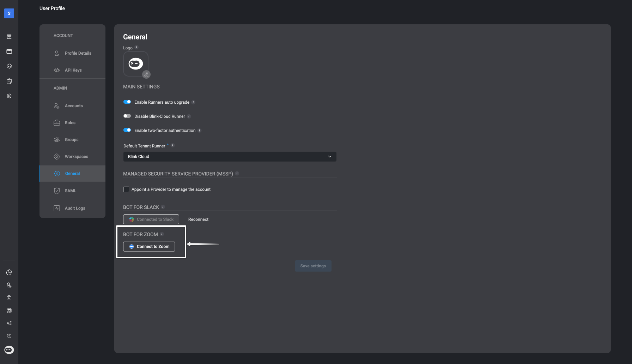Click Appoint a Provider label text
The width and height of the screenshot is (632, 364).
[171, 189]
